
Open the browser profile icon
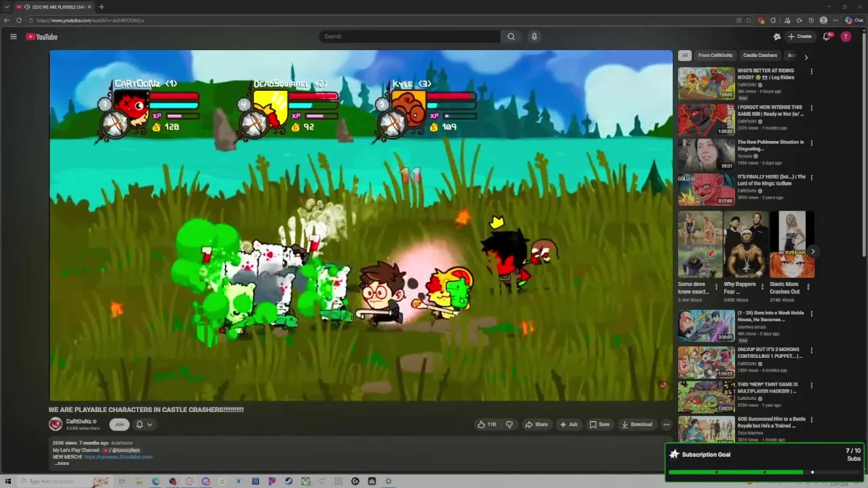pyautogui.click(x=823, y=20)
